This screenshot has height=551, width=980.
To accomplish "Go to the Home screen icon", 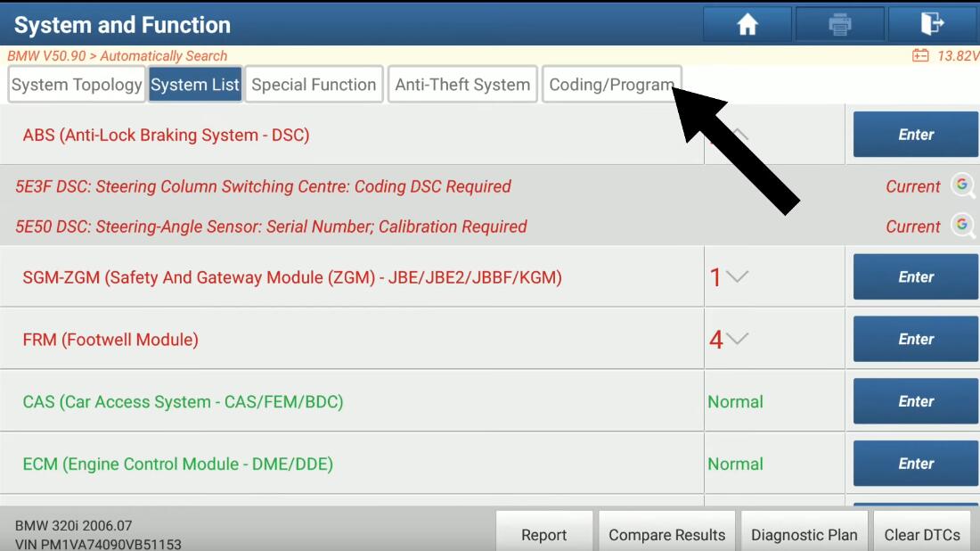I will (747, 24).
